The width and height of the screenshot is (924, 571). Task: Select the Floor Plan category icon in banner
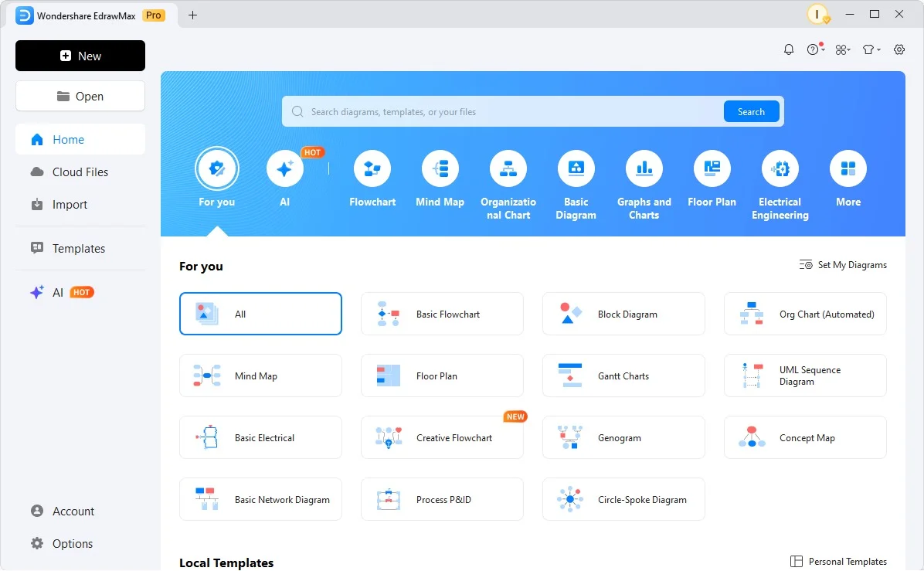[x=712, y=168]
